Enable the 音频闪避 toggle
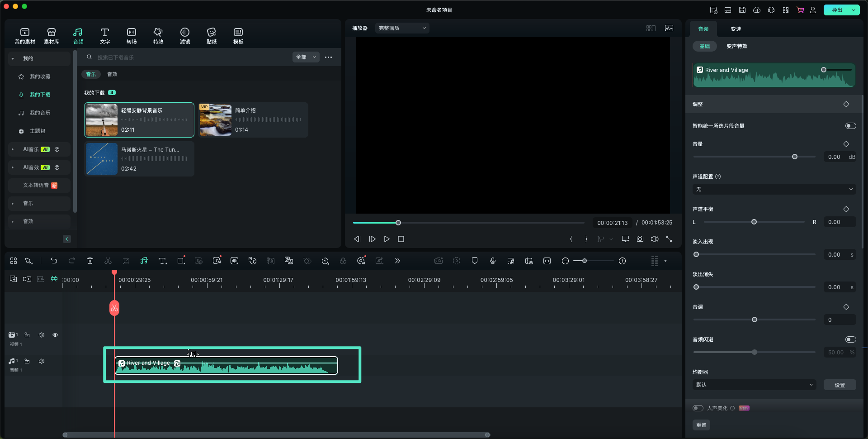Viewport: 868px width, 439px height. point(850,339)
